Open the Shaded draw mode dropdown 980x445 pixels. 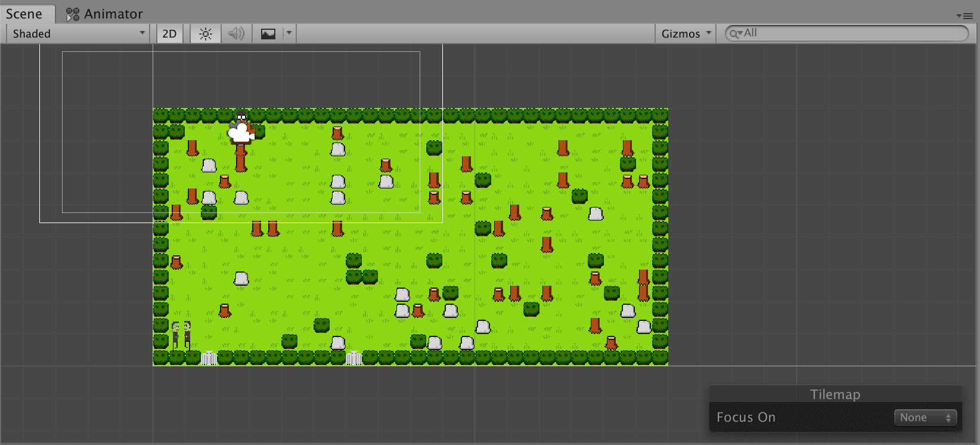77,33
